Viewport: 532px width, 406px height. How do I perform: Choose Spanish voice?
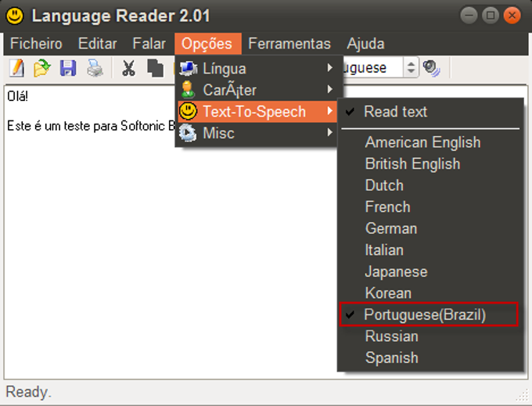click(430, 357)
